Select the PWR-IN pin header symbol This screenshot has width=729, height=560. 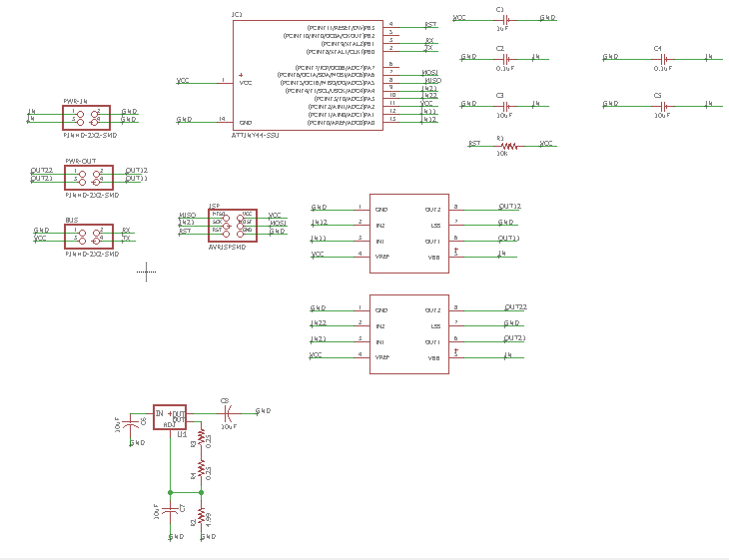click(87, 118)
